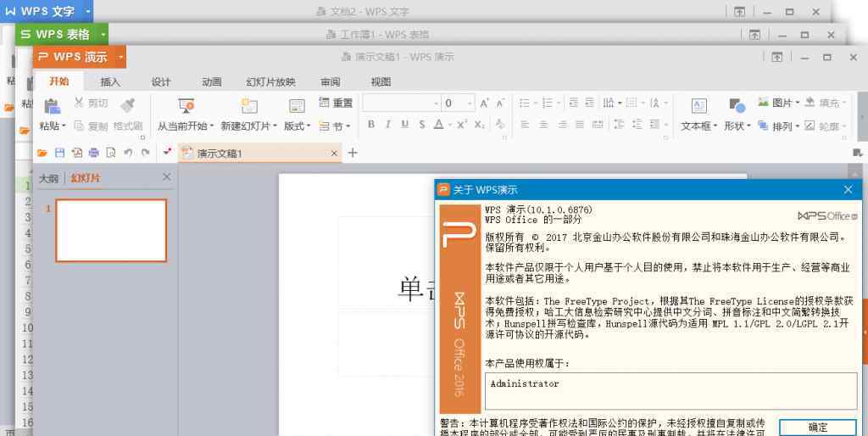Click the Layout (版式) icon
The width and height of the screenshot is (868, 436).
click(297, 105)
